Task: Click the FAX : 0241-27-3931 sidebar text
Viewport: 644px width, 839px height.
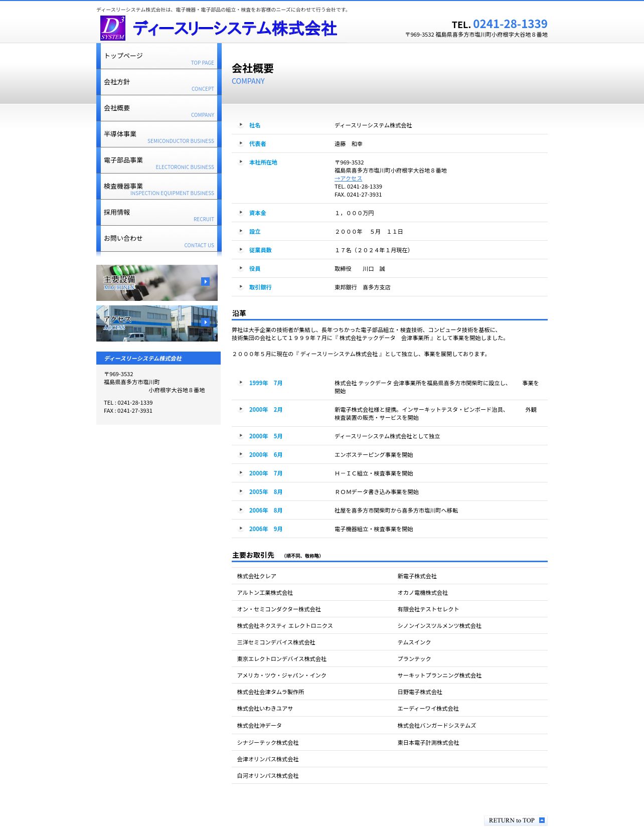Action: [128, 411]
